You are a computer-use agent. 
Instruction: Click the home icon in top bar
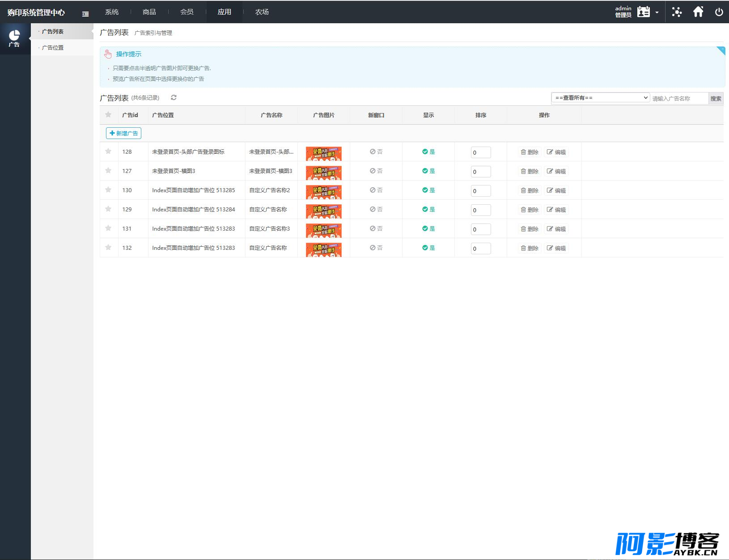698,12
